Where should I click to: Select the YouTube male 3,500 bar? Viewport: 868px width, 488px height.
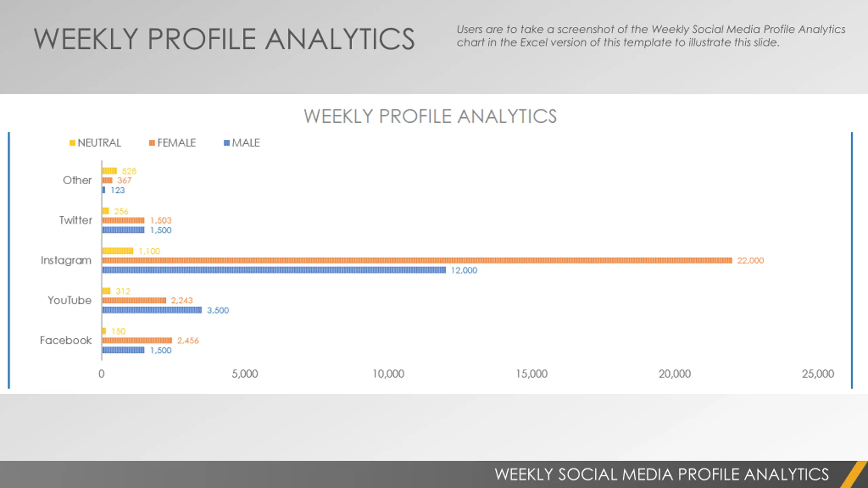coord(152,310)
